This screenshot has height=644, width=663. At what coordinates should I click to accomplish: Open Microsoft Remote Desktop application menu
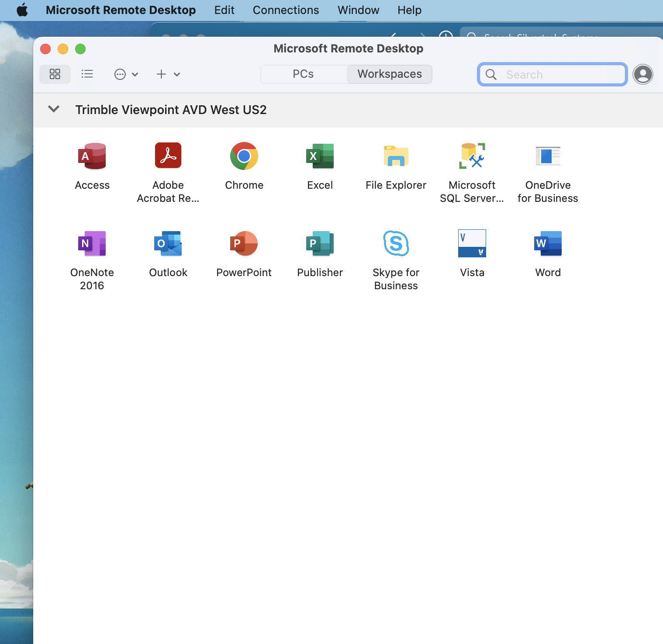coord(121,10)
